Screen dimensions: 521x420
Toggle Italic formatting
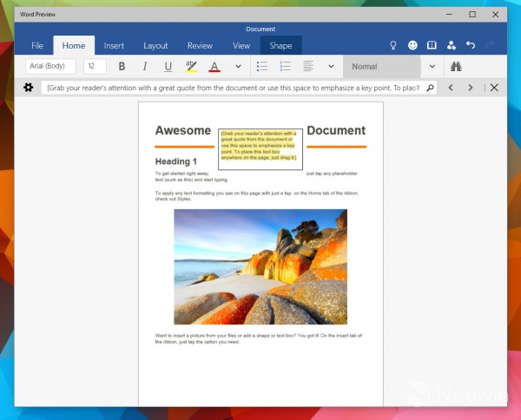145,67
